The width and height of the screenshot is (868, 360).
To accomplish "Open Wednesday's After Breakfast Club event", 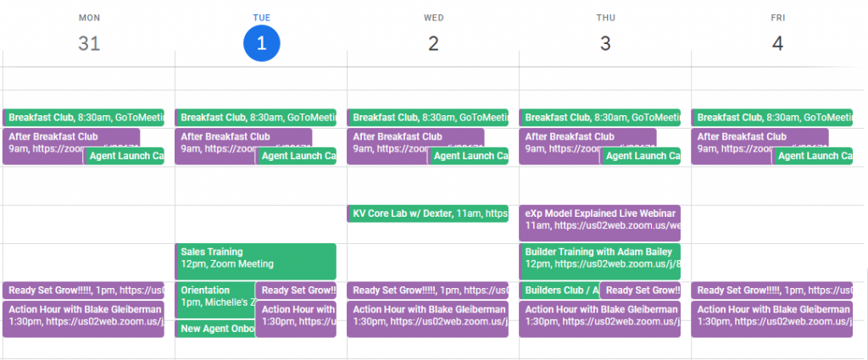I will (415, 147).
